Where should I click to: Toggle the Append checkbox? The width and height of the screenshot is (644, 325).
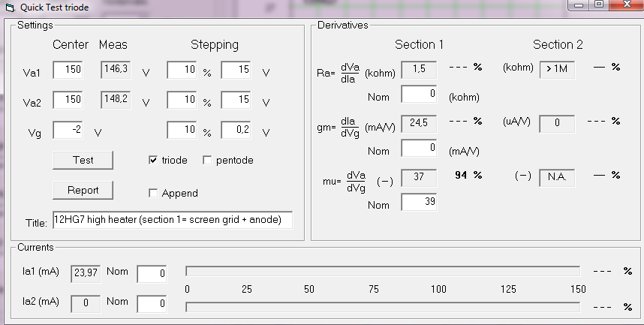point(153,193)
